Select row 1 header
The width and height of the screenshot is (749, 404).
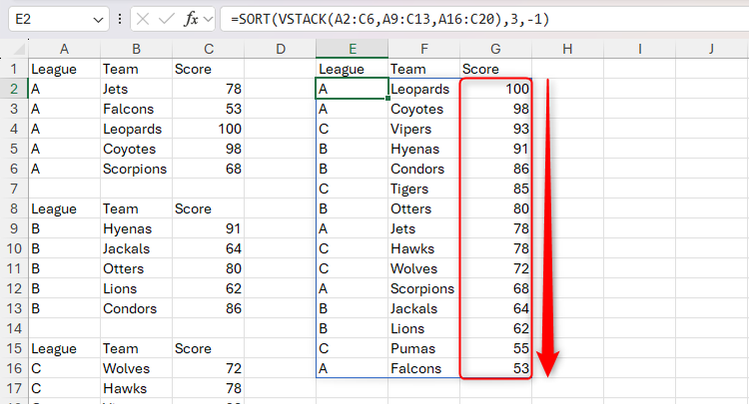click(x=14, y=69)
